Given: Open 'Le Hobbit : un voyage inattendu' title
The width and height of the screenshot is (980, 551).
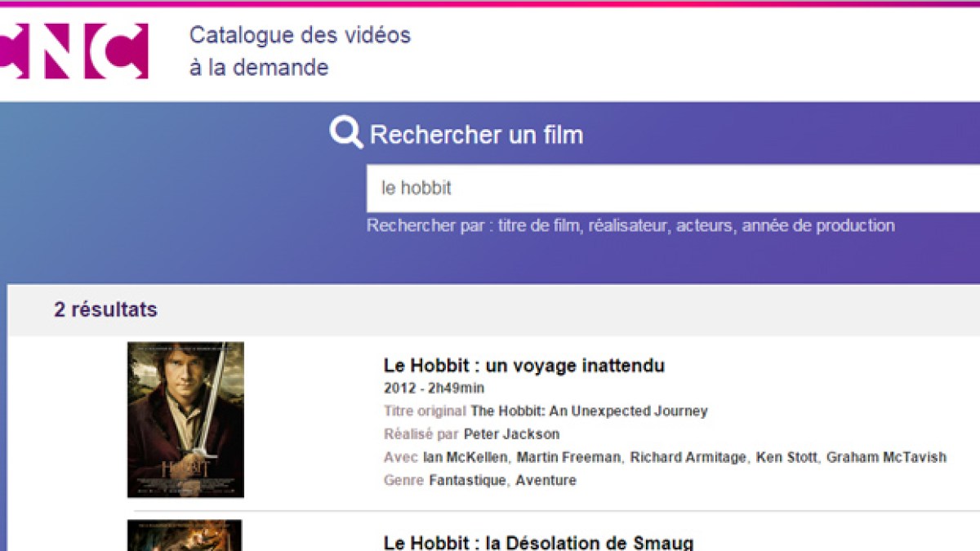Looking at the screenshot, I should click(x=524, y=366).
